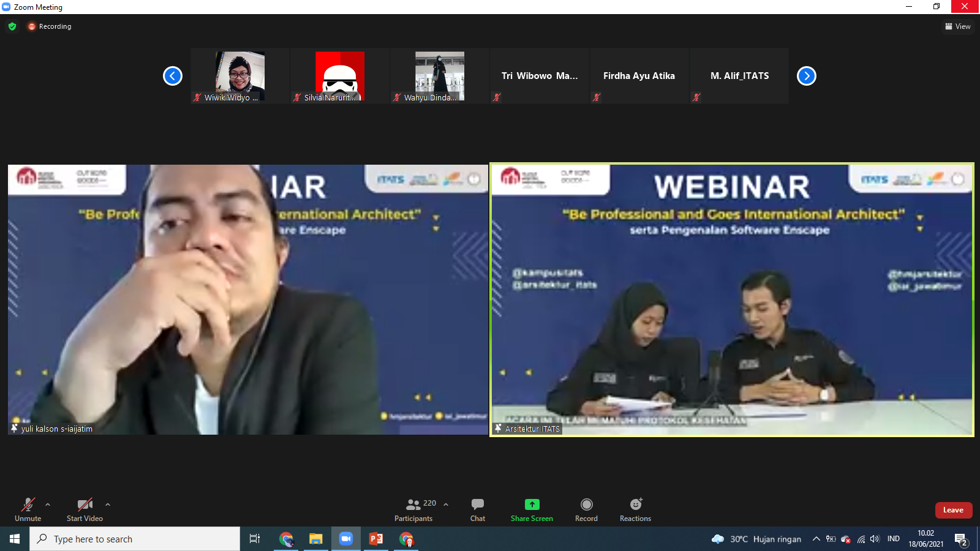
Task: Select the Arsitektur ITATS video tile
Action: click(x=731, y=299)
